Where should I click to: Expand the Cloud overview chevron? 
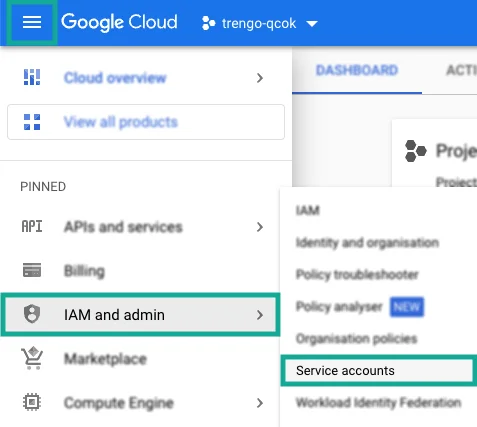[260, 78]
